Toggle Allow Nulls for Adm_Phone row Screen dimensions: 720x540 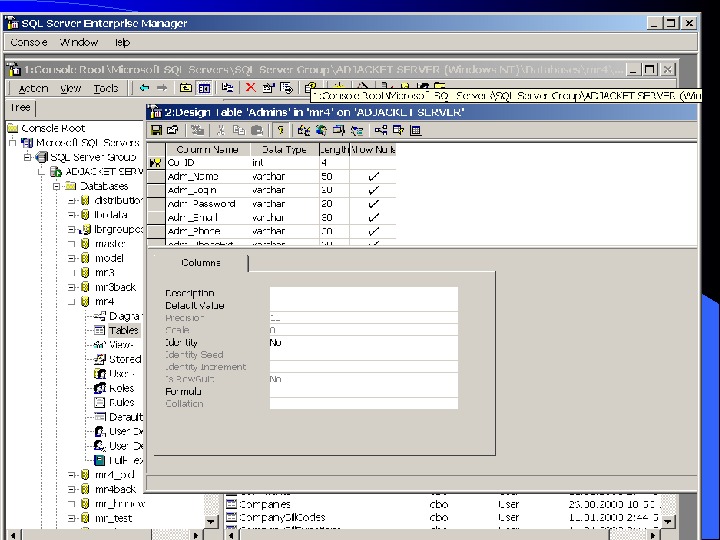374,231
